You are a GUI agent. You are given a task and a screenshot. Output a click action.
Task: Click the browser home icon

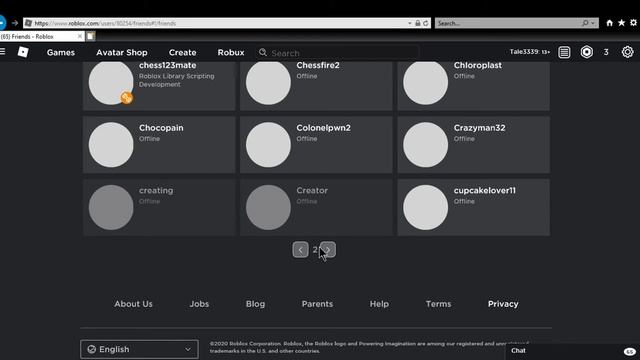(x=609, y=23)
